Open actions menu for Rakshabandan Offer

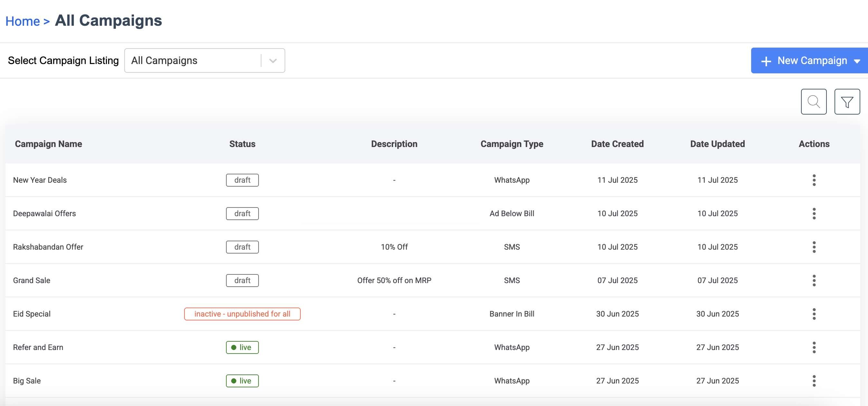tap(814, 247)
